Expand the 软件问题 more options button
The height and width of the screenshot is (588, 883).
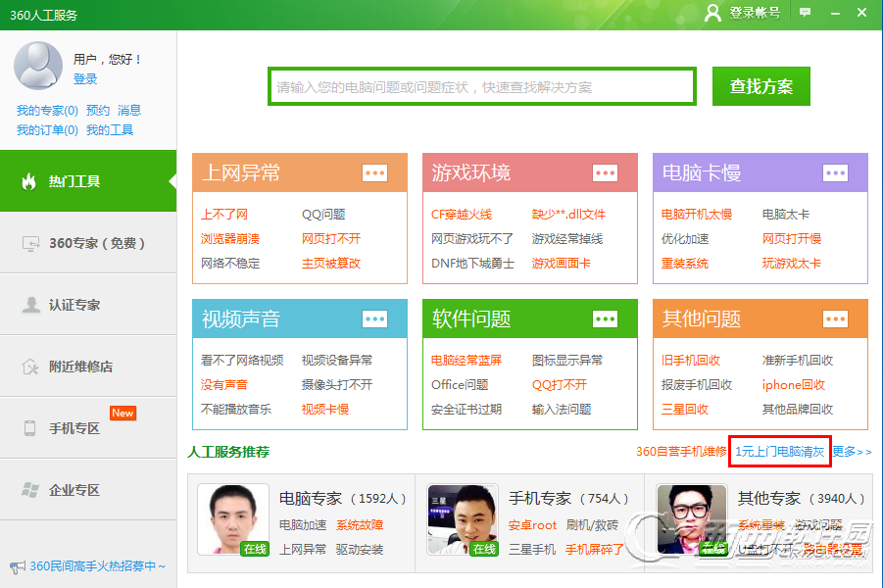pos(605,318)
